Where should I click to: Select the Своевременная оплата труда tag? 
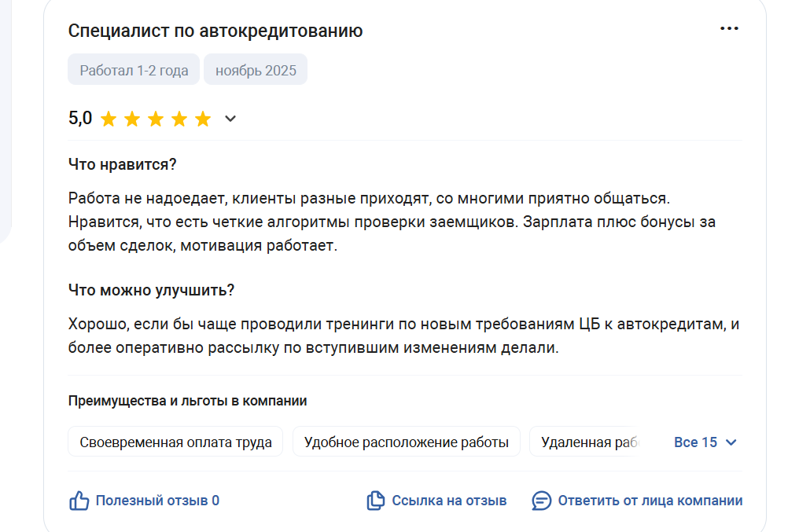[175, 442]
